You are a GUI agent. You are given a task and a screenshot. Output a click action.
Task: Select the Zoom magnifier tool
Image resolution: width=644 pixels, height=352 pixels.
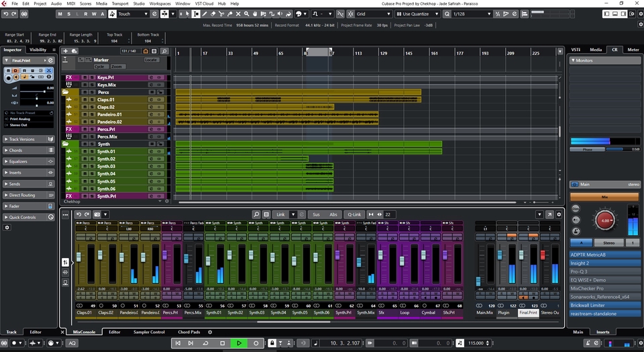click(246, 13)
